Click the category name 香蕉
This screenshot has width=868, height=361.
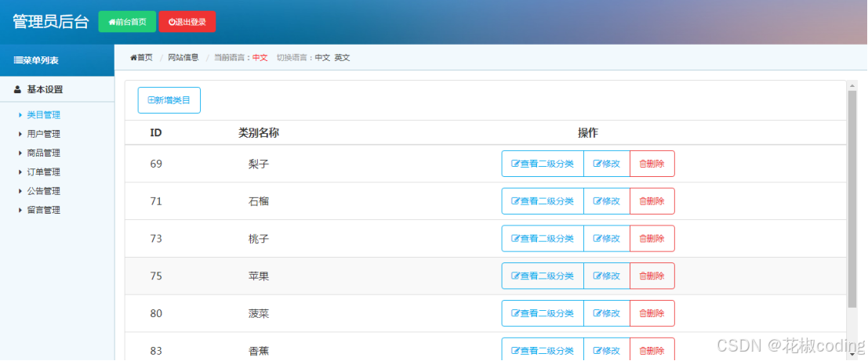click(259, 351)
